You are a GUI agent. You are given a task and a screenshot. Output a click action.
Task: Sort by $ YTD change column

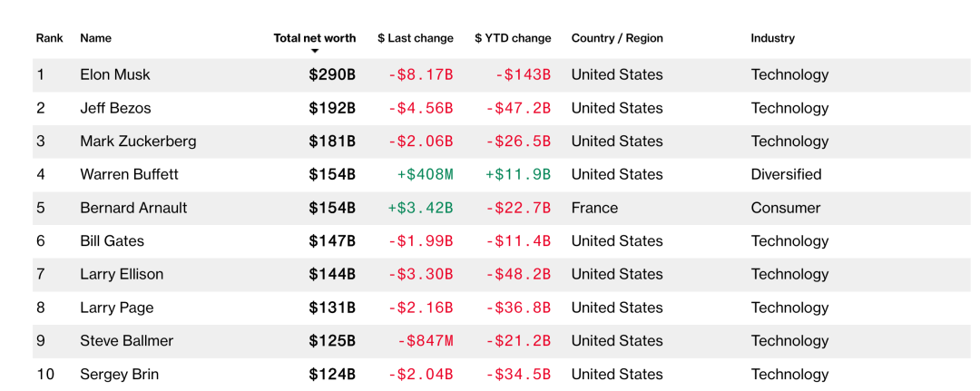tap(513, 38)
